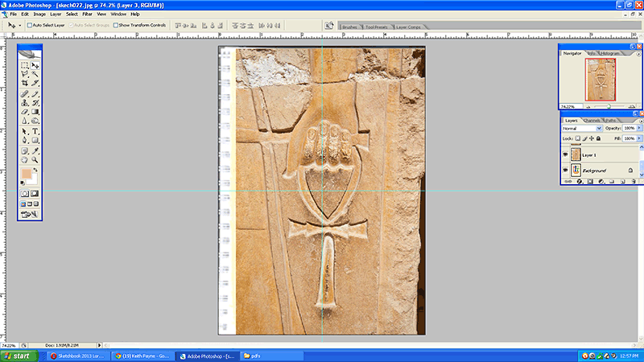Screen dimensions: 644x362
Task: Switch to the Channels tab
Action: coord(592,121)
